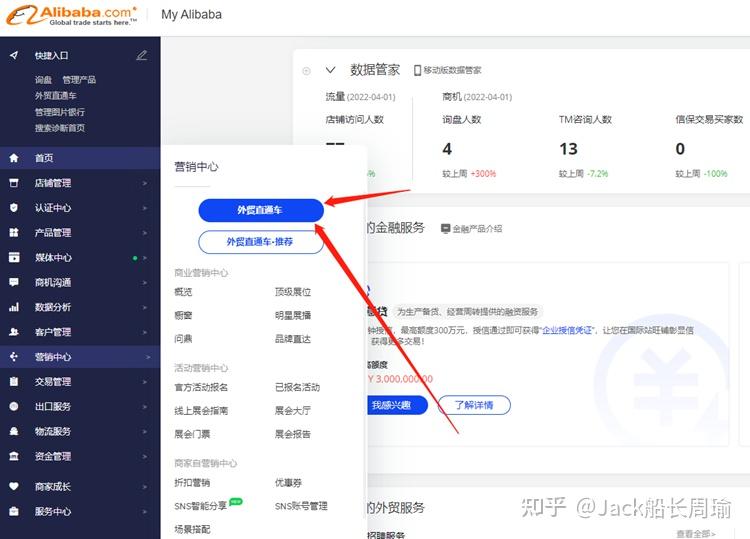Click the home icon next to 首页
This screenshot has width=750, height=539.
click(x=14, y=158)
